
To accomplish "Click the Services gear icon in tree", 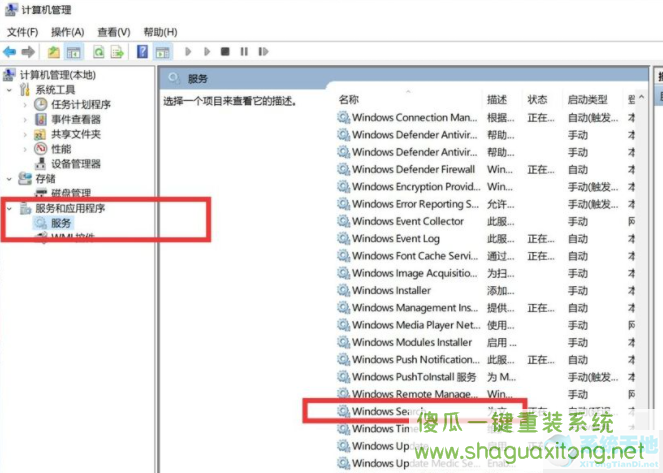I will 41,223.
